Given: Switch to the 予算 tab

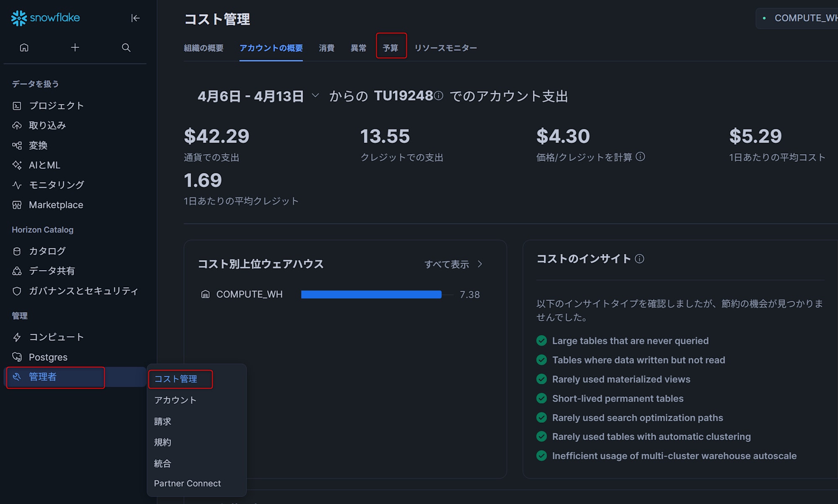Looking at the screenshot, I should point(391,48).
